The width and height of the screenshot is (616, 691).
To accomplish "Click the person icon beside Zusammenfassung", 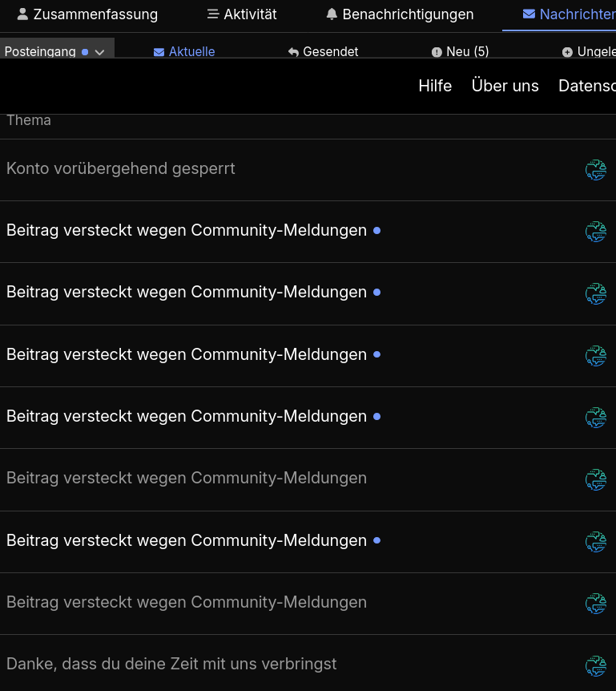I will click(x=22, y=14).
